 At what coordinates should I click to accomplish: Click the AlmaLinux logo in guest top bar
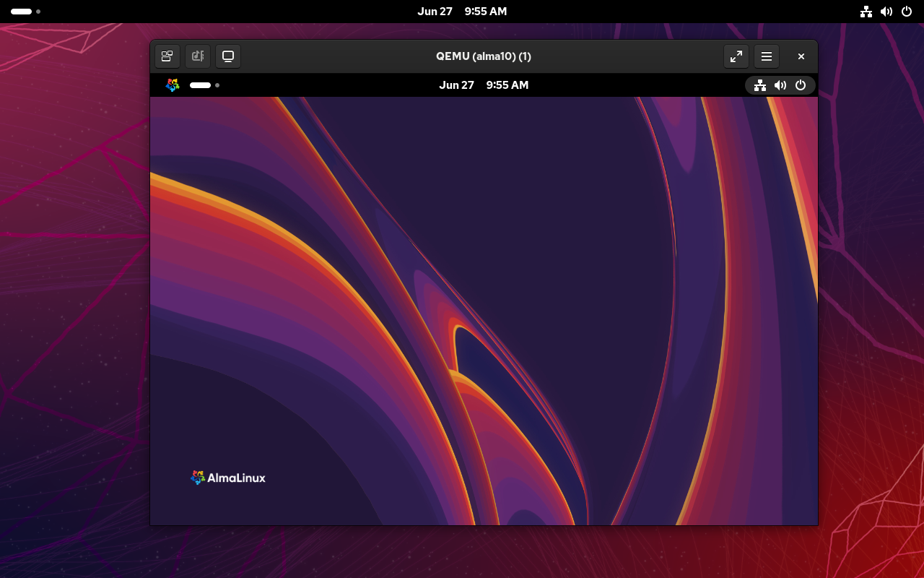click(173, 85)
